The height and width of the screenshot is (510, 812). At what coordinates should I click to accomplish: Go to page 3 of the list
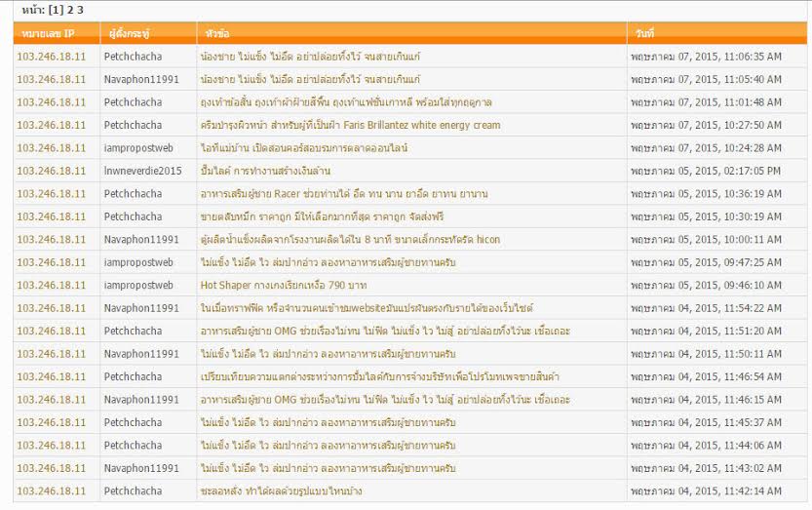[x=80, y=10]
